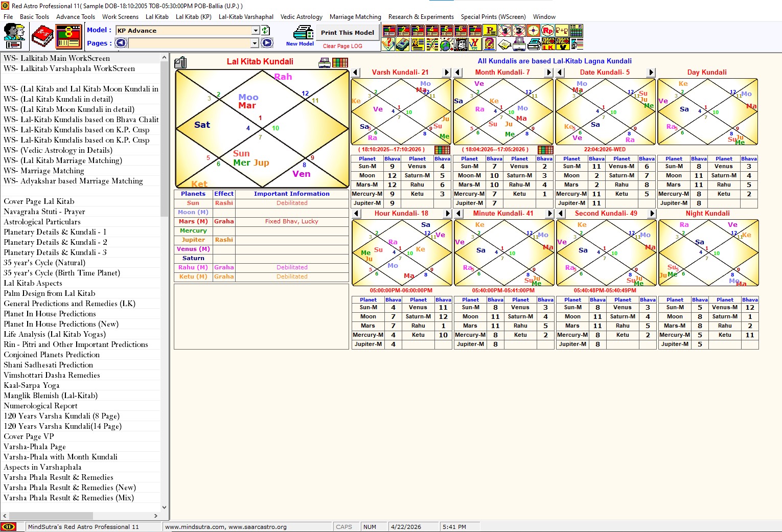Go to next Date Kundali
Screen dimensions: 782x532
click(x=651, y=73)
